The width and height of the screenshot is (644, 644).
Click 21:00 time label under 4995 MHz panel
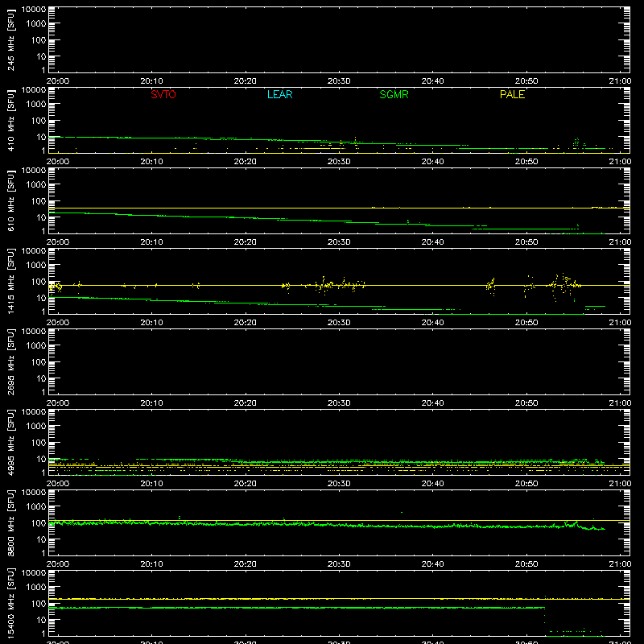(620, 484)
